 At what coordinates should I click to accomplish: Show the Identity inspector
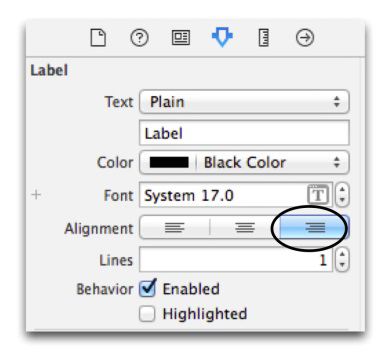pyautogui.click(x=181, y=38)
